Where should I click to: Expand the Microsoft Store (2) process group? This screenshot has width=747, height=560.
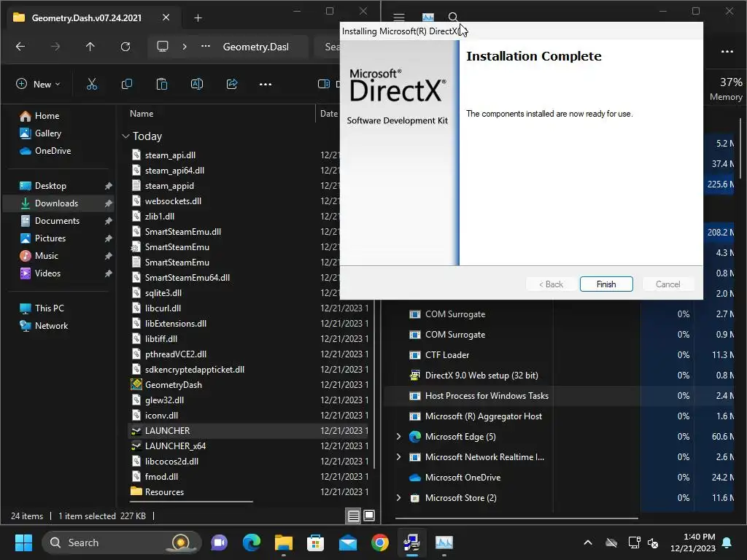click(398, 497)
